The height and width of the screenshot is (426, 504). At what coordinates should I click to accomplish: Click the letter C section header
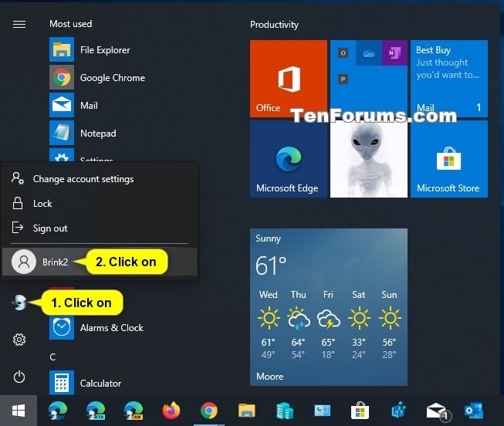(52, 357)
